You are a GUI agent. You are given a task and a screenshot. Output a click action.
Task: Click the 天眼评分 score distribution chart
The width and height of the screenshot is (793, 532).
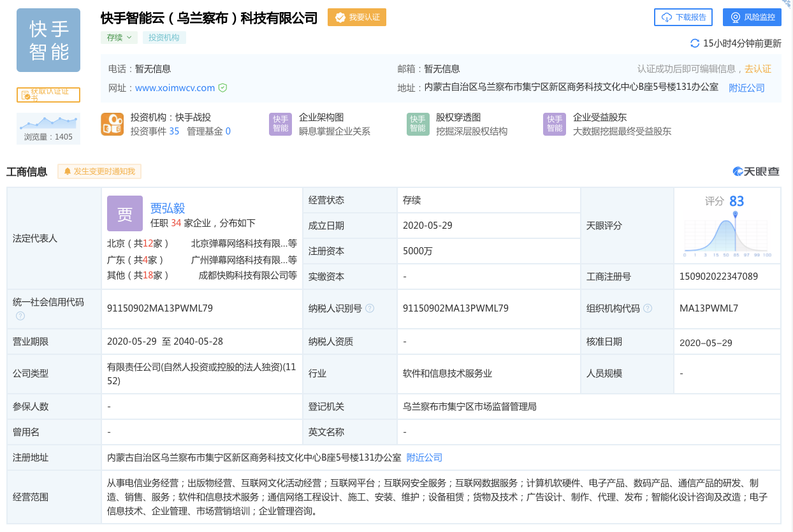click(x=727, y=236)
